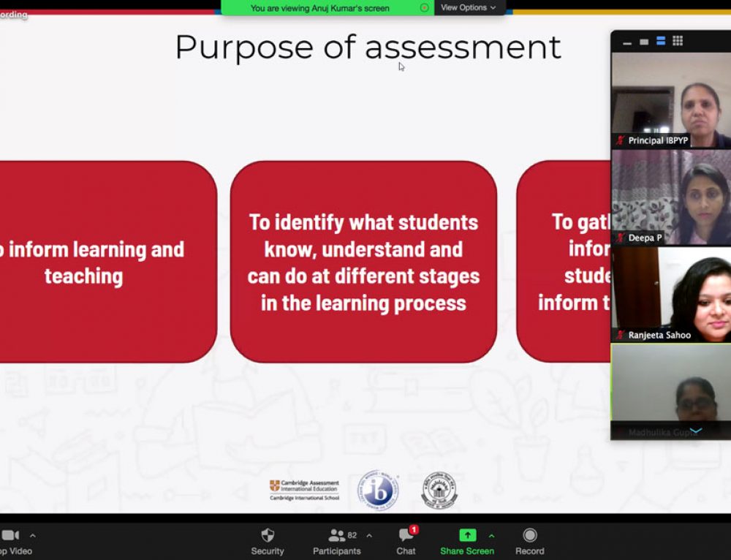Collapse video panel to hidden thumbnail strip
731x560 pixels.
coord(627,42)
